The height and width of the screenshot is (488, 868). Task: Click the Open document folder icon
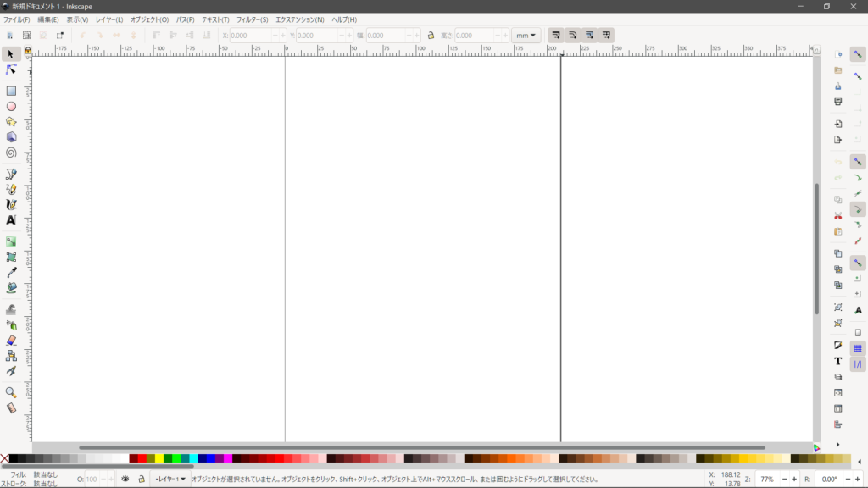pos(838,70)
